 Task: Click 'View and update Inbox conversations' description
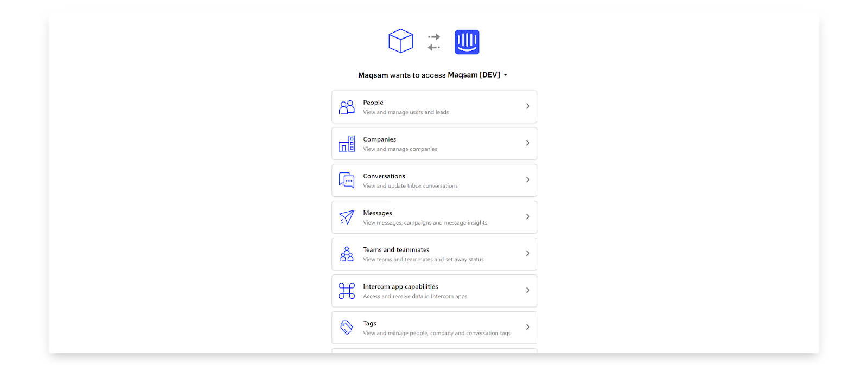point(410,186)
